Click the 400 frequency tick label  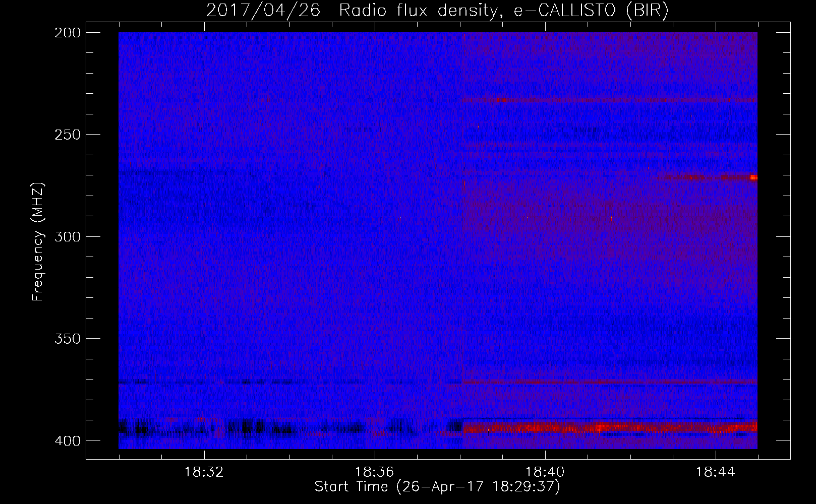(x=67, y=440)
